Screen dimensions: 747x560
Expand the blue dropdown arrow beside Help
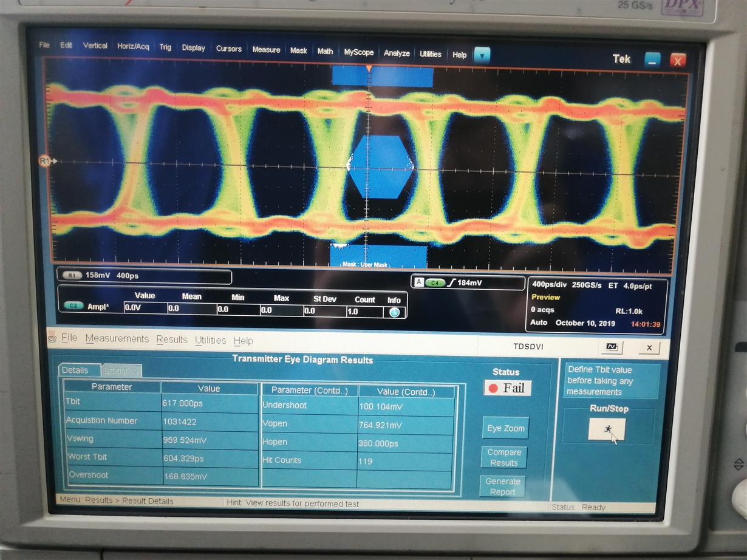tap(482, 55)
